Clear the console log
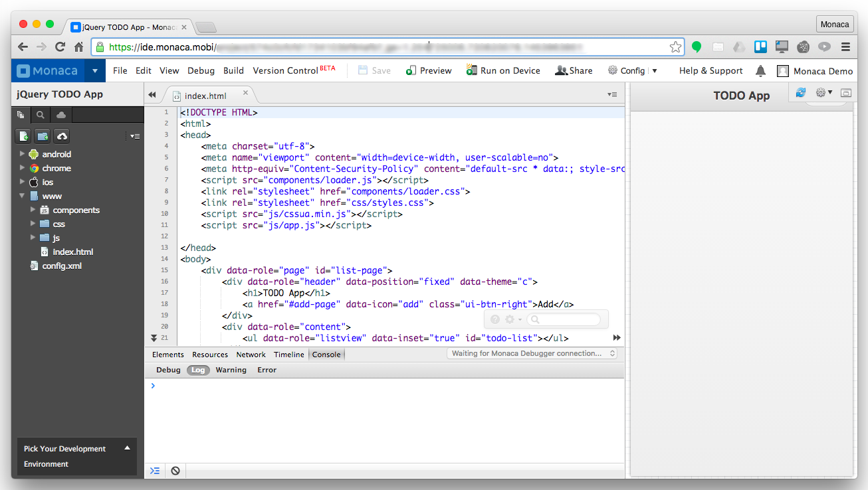868x490 pixels. [175, 471]
